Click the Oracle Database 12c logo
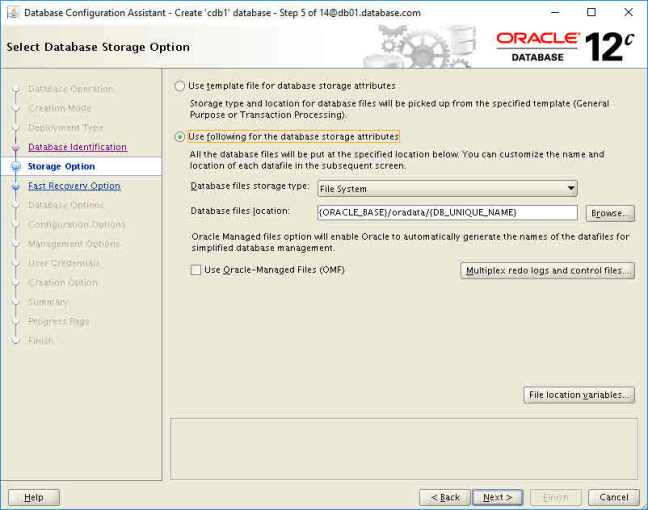 pyautogui.click(x=564, y=46)
